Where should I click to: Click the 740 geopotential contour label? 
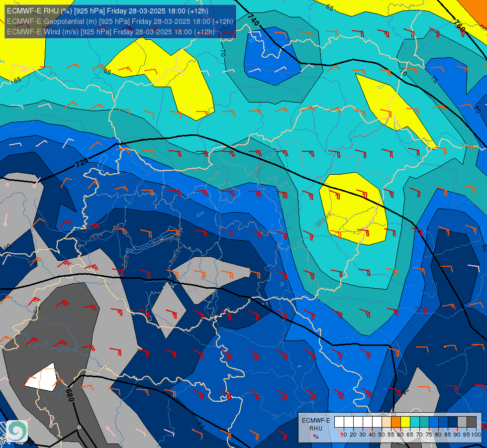(253, 19)
